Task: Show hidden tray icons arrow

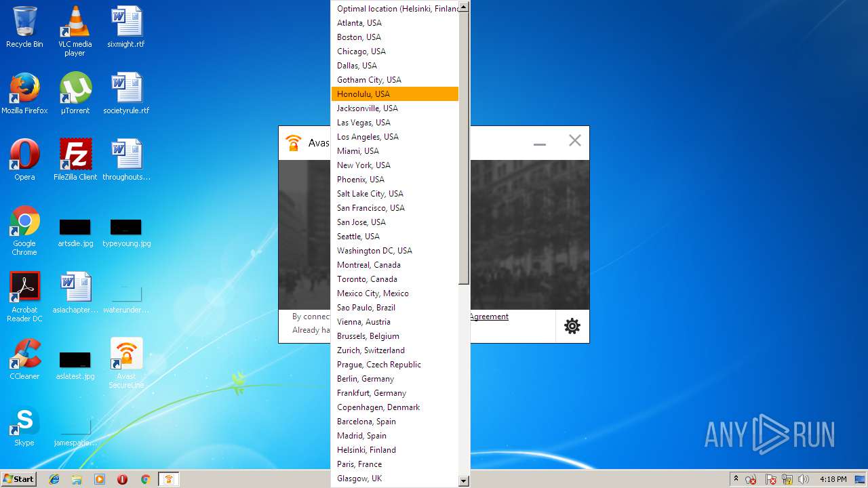Action: [736, 479]
